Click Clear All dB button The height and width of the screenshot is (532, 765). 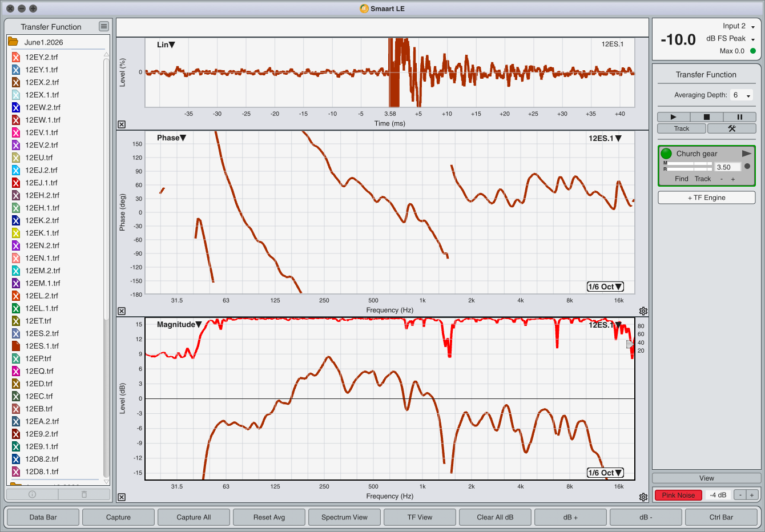[495, 517]
